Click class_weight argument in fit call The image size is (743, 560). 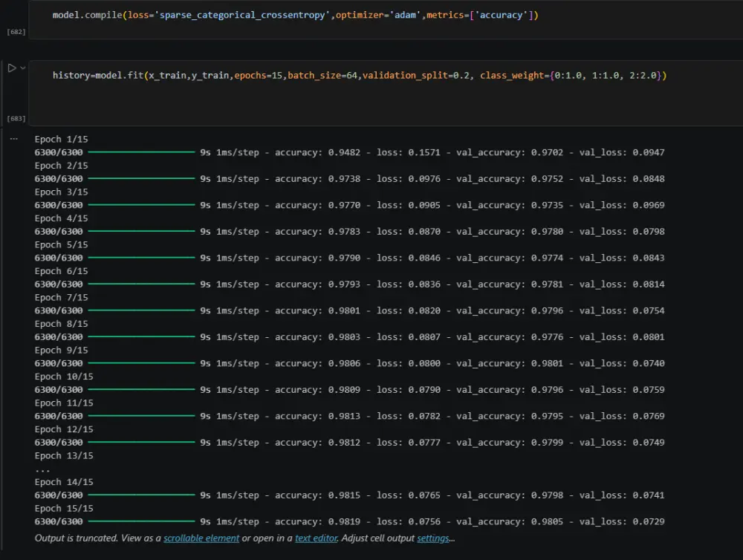click(x=571, y=75)
